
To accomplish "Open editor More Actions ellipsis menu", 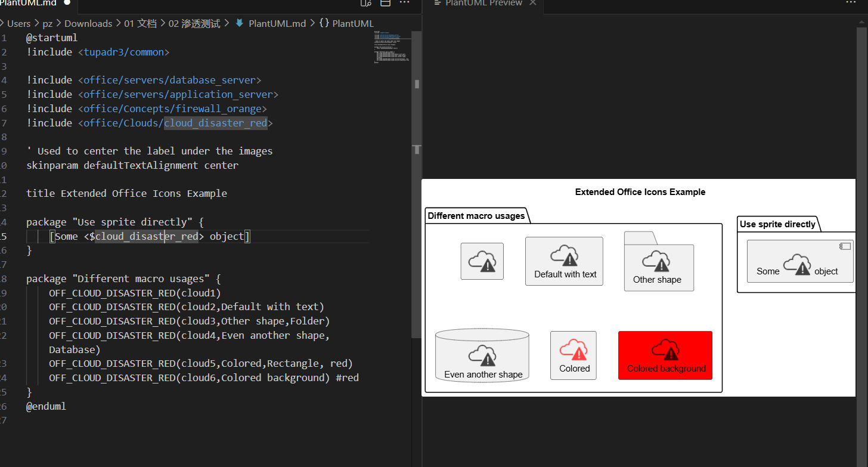I will [404, 3].
